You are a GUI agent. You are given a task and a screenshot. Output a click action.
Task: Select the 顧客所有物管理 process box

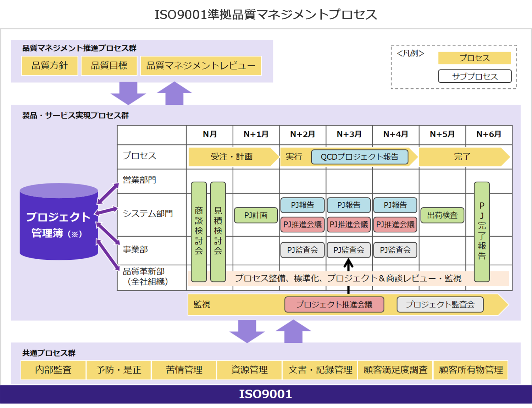[471, 370]
